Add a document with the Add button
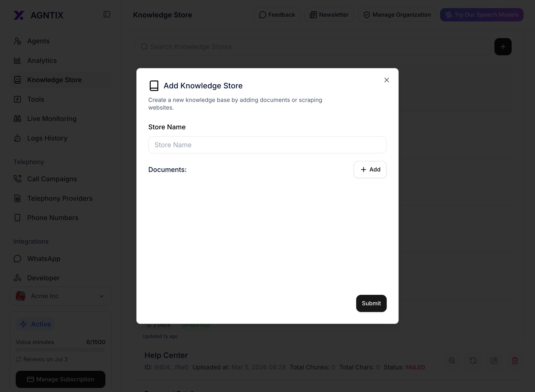The width and height of the screenshot is (535, 392). coord(370,170)
